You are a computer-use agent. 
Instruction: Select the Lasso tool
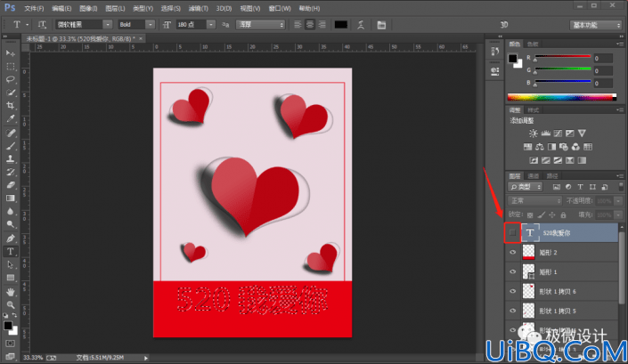point(11,79)
